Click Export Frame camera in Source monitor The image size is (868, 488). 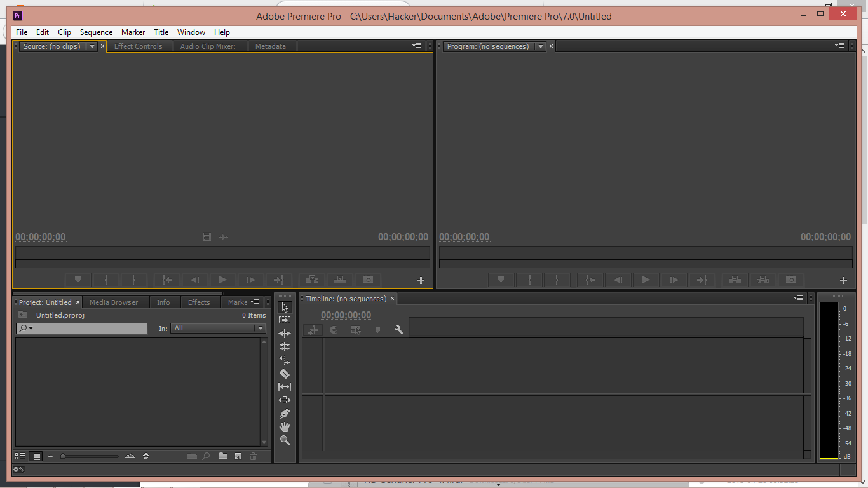coord(368,280)
